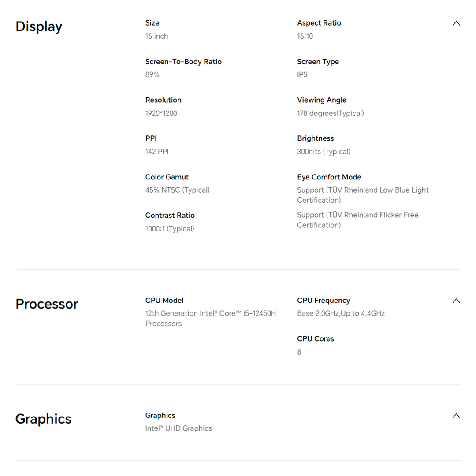Click the Flicker Free Certification text

coord(357,220)
